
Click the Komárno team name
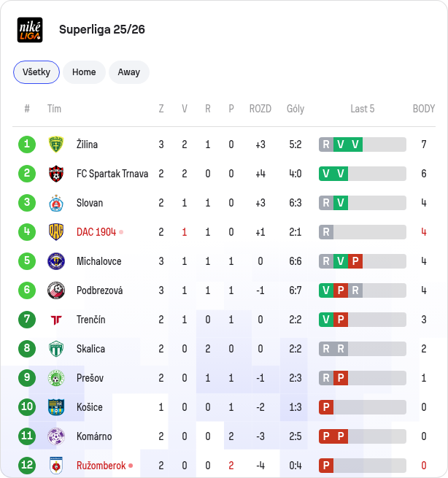(94, 436)
